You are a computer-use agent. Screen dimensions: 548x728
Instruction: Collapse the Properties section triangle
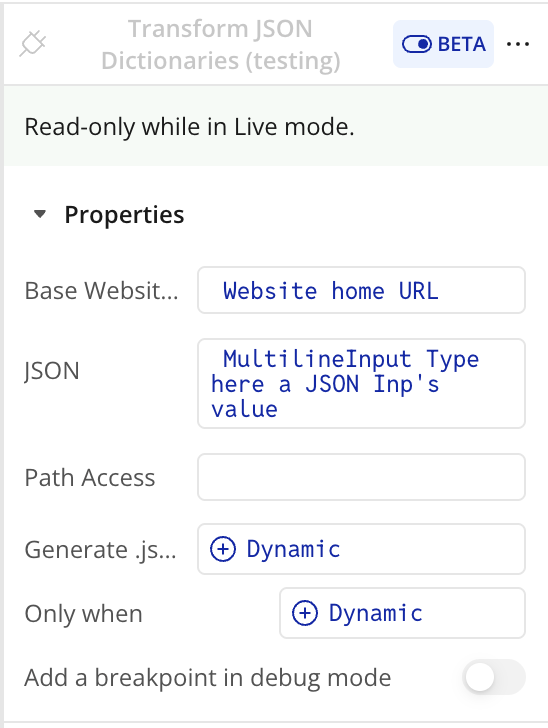tap(40, 214)
